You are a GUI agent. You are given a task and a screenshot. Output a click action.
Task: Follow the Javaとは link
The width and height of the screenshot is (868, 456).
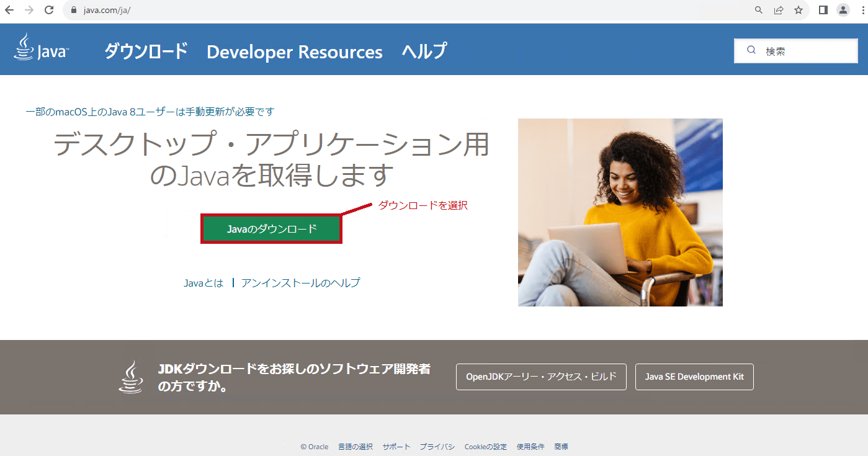[x=204, y=283]
